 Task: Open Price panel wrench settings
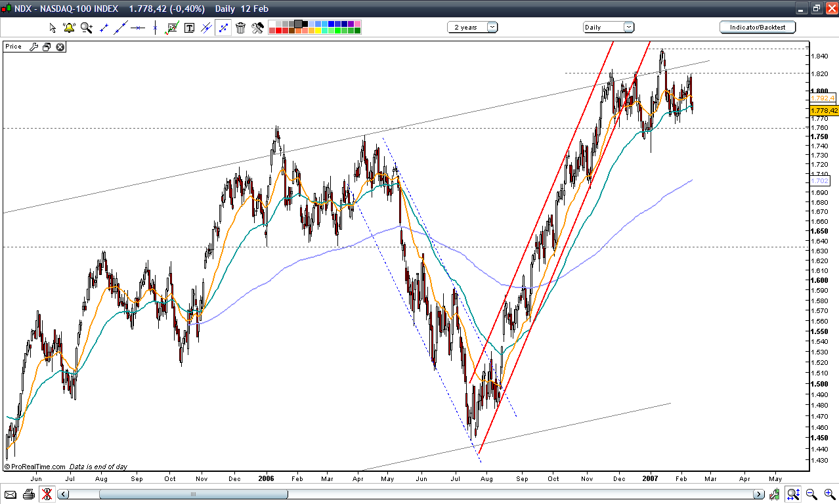33,47
